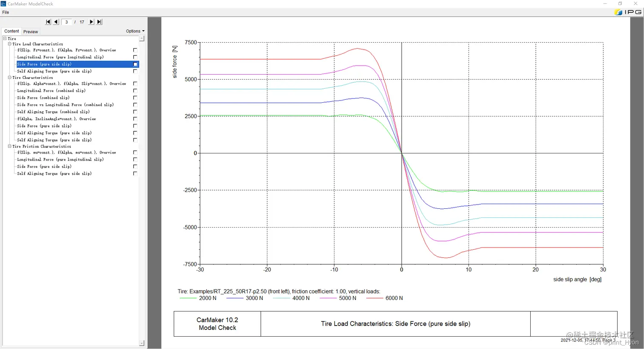Collapse the Tire root node

pyautogui.click(x=5, y=38)
